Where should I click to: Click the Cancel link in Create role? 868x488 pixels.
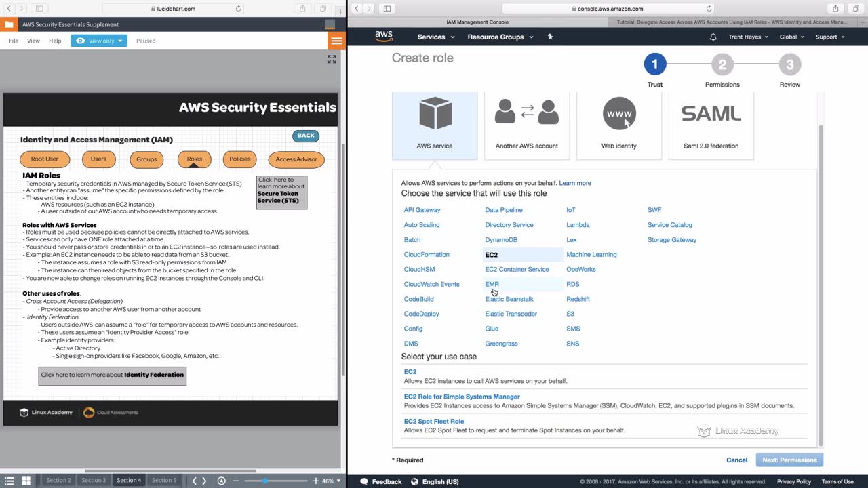pos(736,460)
